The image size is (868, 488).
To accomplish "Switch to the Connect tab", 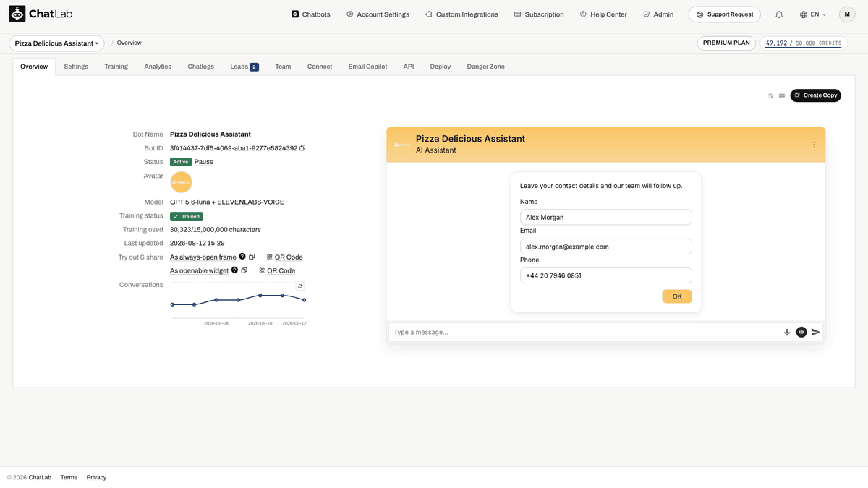I will click(x=320, y=67).
